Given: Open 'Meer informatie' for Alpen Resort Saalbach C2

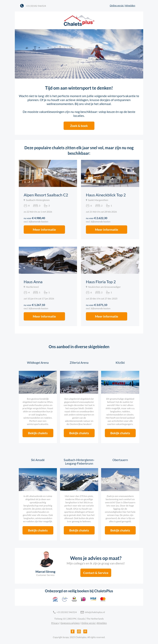Looking at the screenshot, I should click(x=44, y=230).
